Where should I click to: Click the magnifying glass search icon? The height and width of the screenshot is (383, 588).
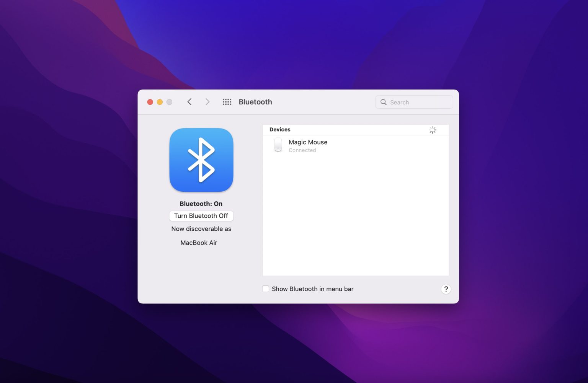384,102
